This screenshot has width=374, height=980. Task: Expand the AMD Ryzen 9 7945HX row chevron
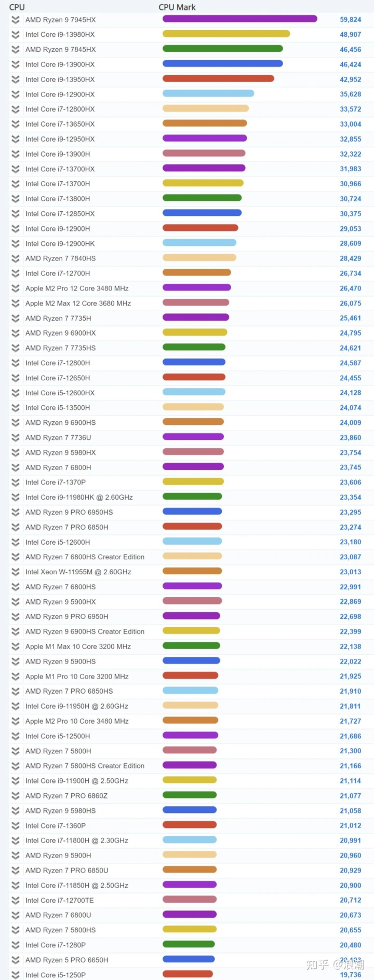[x=16, y=20]
